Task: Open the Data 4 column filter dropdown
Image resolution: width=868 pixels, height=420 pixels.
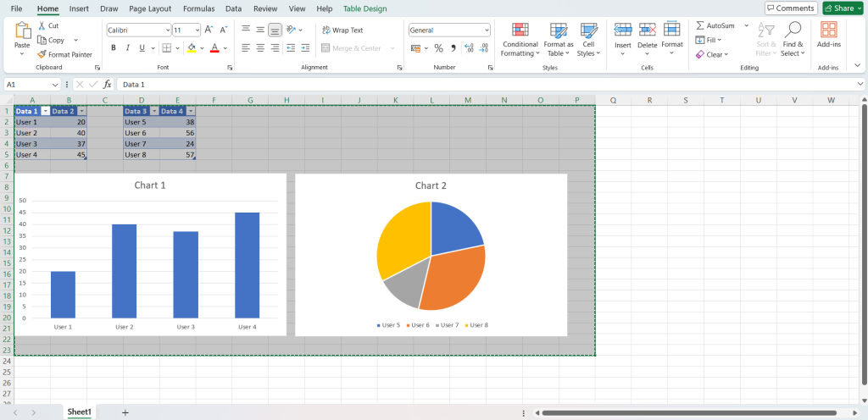Action: tap(191, 111)
